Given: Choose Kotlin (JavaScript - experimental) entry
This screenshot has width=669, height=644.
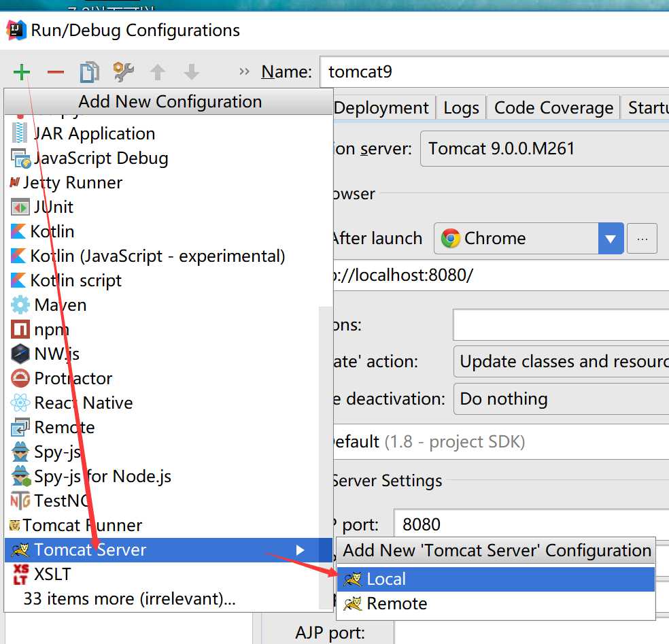Looking at the screenshot, I should pos(169,256).
